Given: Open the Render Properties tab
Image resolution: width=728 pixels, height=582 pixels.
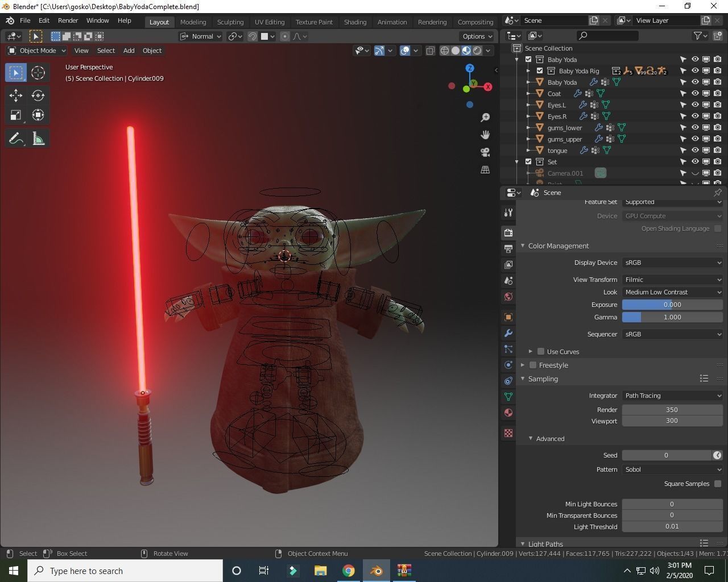Looking at the screenshot, I should click(x=508, y=232).
